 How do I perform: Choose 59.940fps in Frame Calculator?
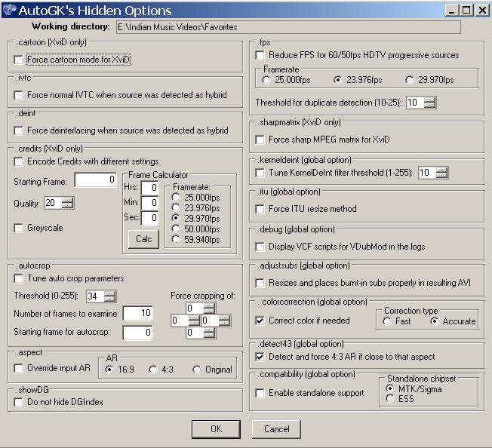pyautogui.click(x=176, y=240)
